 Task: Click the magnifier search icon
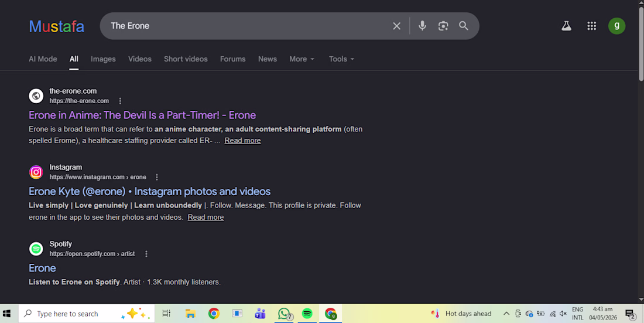point(464,26)
